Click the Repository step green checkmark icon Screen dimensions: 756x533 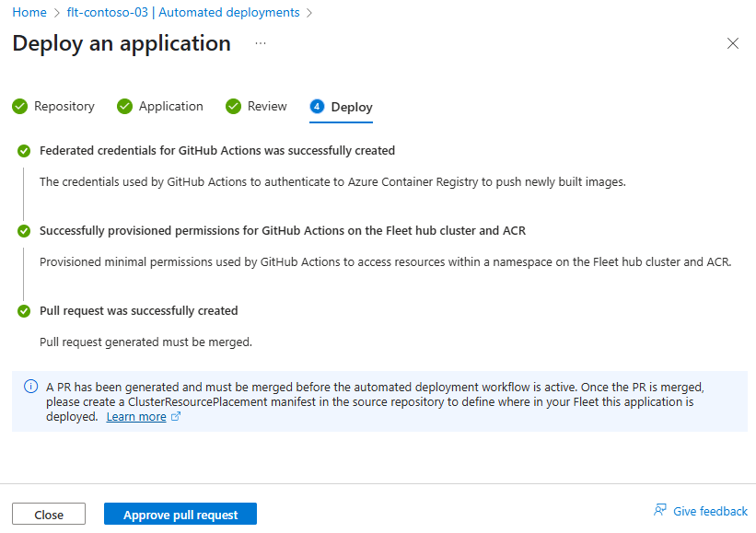click(x=19, y=107)
